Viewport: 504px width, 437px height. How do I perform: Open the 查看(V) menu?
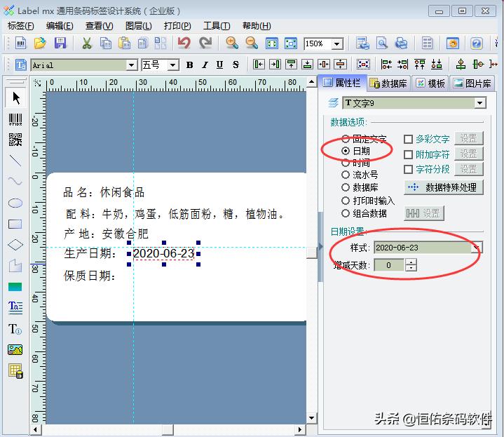pos(99,26)
